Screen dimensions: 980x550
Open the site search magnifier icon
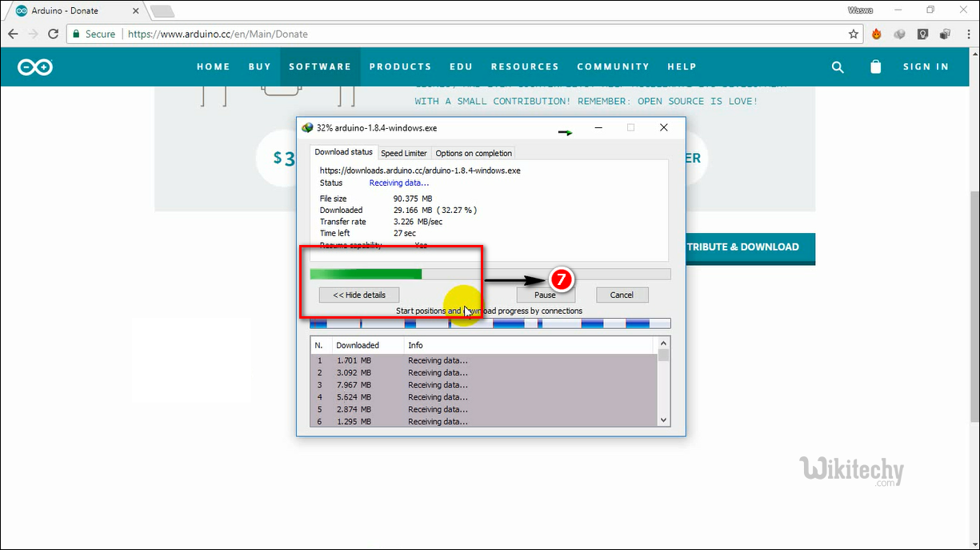coord(838,67)
